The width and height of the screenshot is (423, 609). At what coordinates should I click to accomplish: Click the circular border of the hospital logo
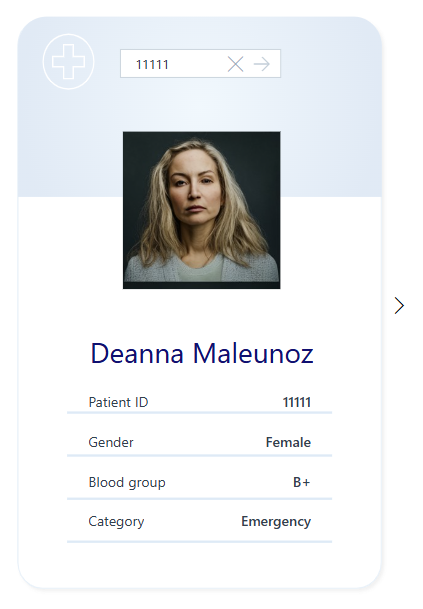click(68, 35)
